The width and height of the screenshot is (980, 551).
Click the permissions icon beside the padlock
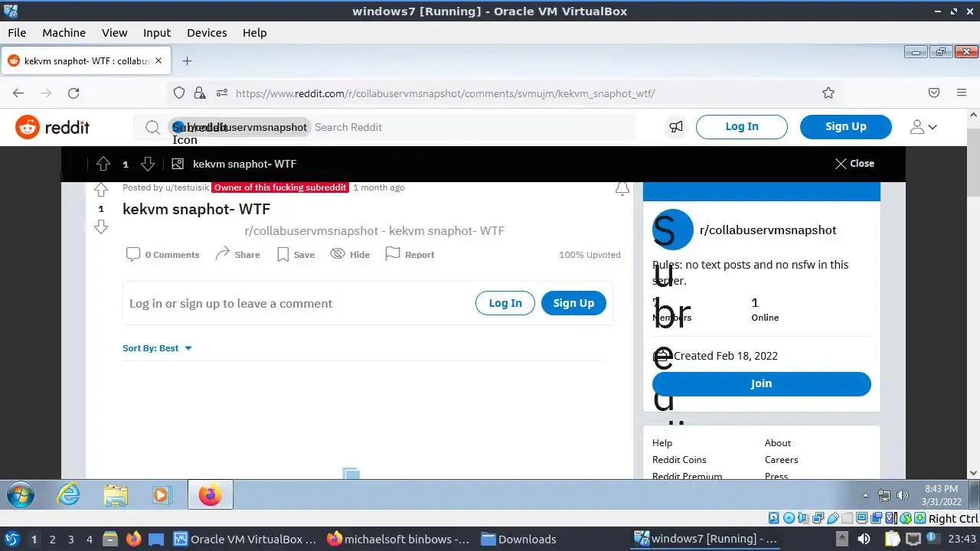coord(222,93)
